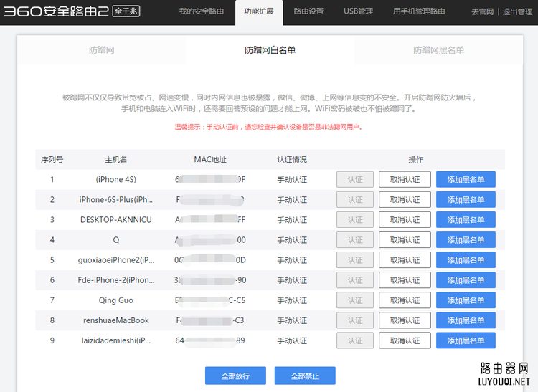The height and width of the screenshot is (392, 538).
Task: Add DESKTOP-AKNNICU to blacklist
Action: point(466,220)
